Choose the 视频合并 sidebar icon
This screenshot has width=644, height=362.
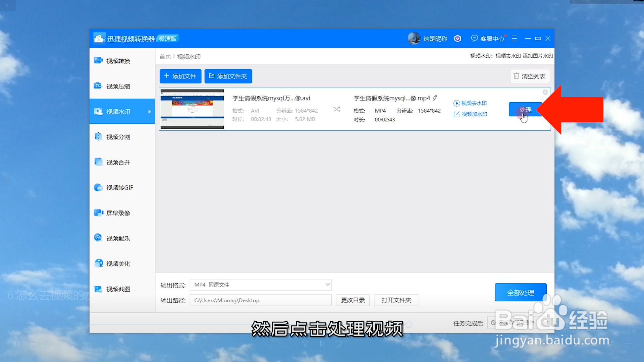coord(98,162)
